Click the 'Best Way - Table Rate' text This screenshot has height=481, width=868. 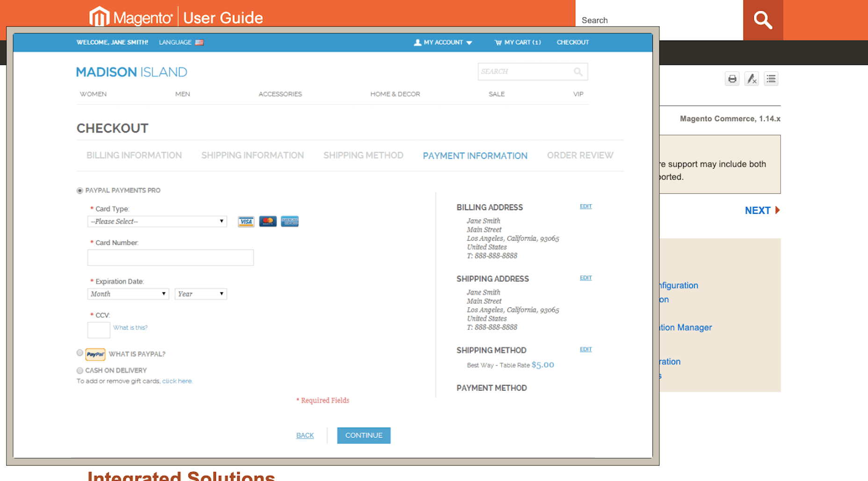click(x=498, y=365)
